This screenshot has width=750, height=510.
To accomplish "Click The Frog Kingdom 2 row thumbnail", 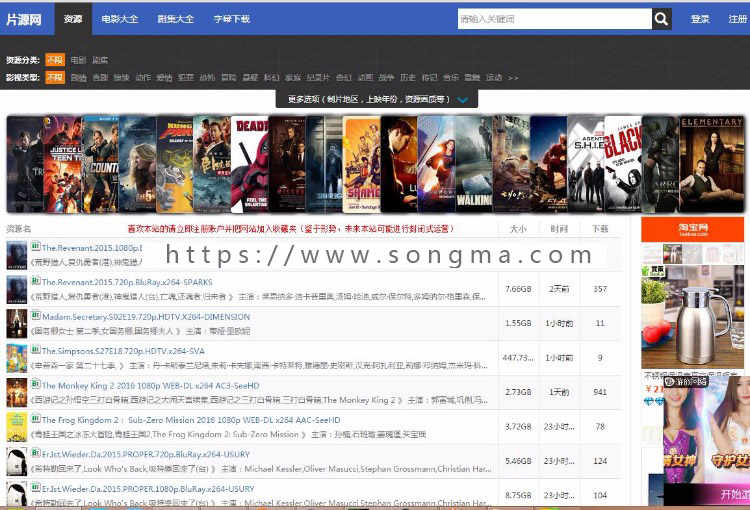I will [17, 427].
